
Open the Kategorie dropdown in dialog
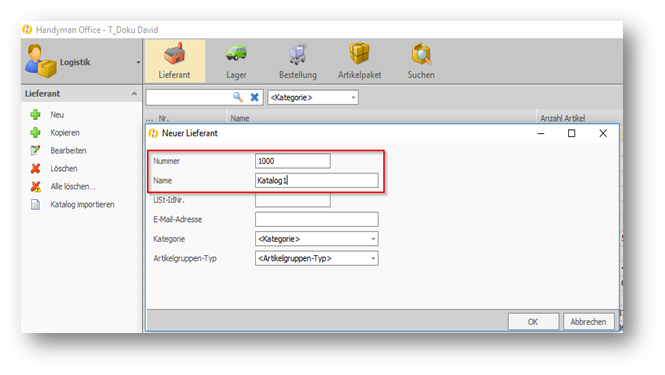[317, 239]
